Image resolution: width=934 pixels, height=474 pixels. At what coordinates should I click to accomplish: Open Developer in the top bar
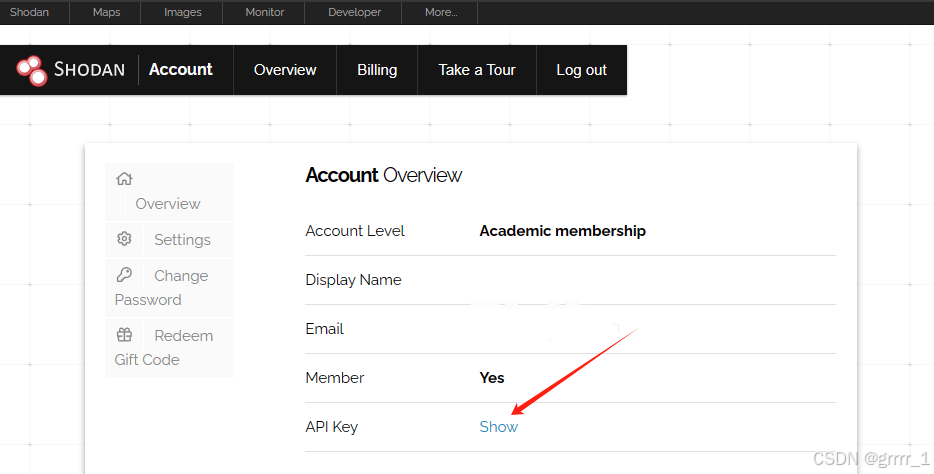pos(354,12)
